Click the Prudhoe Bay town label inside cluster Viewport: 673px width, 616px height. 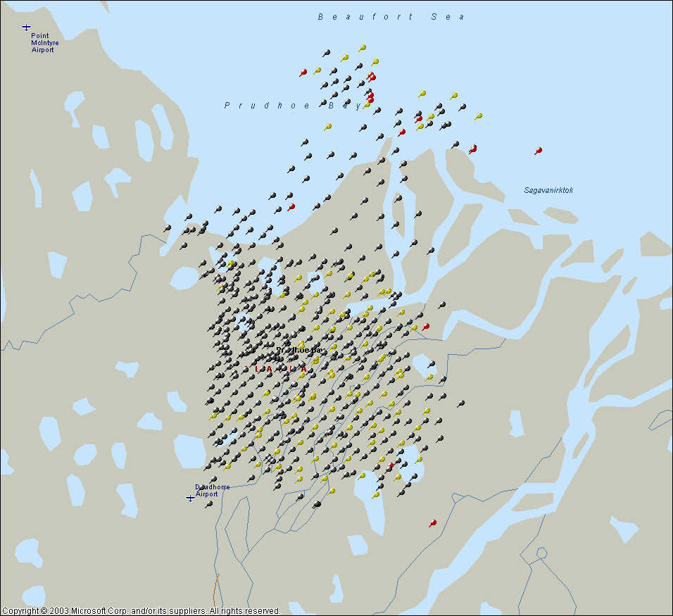(x=300, y=351)
